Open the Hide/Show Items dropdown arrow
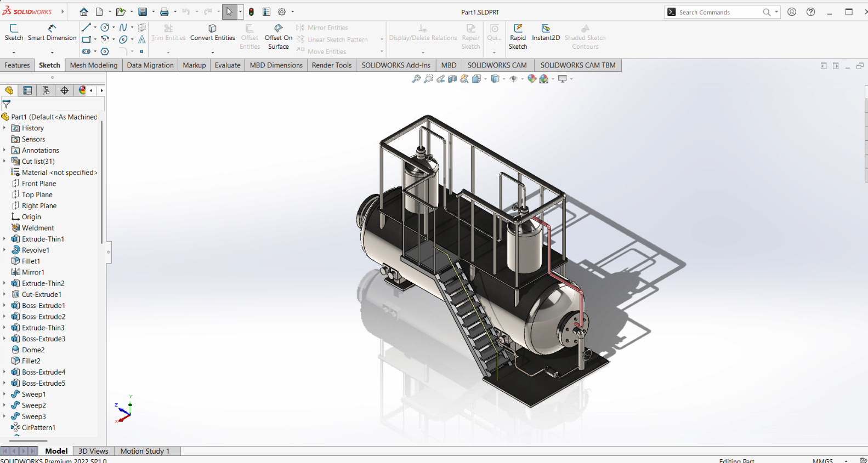 click(522, 79)
